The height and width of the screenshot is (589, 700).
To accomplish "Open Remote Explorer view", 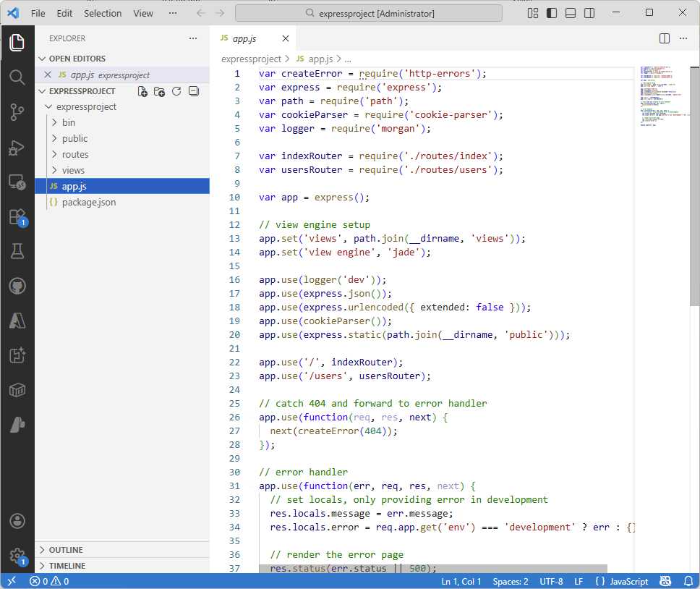I will point(17,182).
